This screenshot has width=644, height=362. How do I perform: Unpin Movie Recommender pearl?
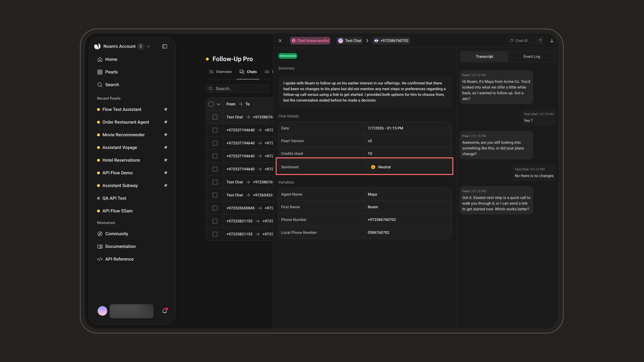coord(166,135)
